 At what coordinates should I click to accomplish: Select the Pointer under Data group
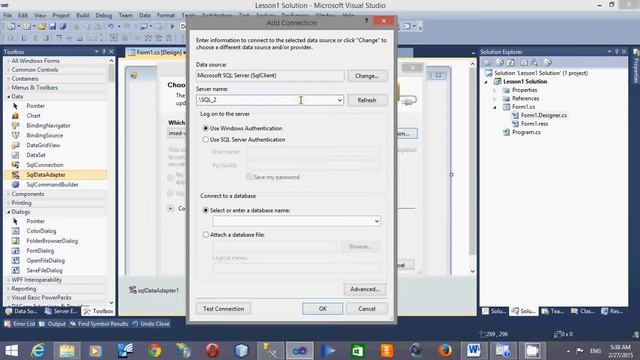tap(35, 106)
